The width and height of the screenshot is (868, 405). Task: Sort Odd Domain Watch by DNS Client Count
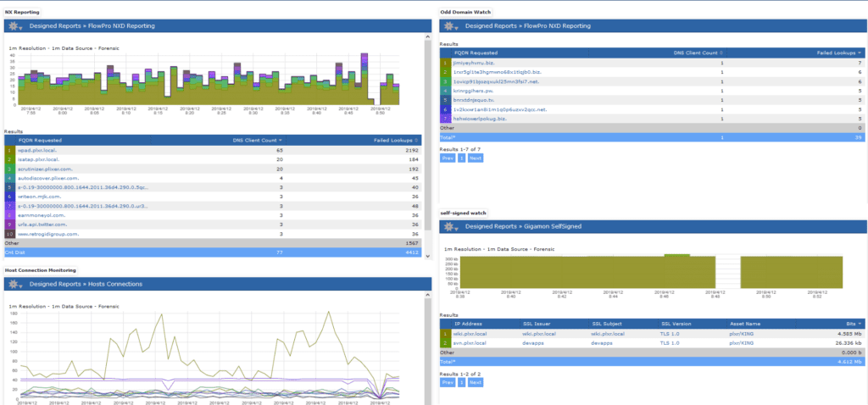[x=698, y=53]
